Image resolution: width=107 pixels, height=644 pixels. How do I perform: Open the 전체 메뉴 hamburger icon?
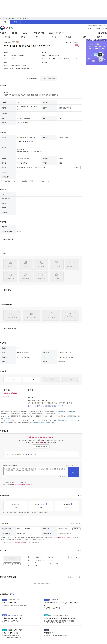coord(99,33)
